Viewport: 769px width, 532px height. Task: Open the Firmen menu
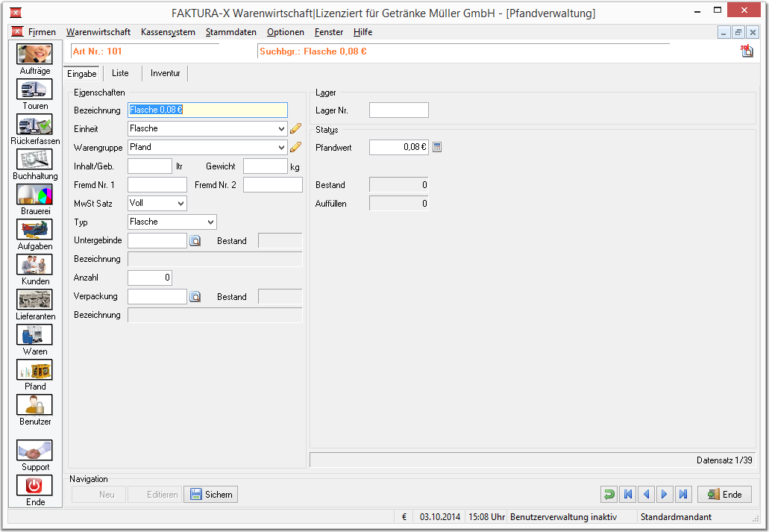pos(42,32)
